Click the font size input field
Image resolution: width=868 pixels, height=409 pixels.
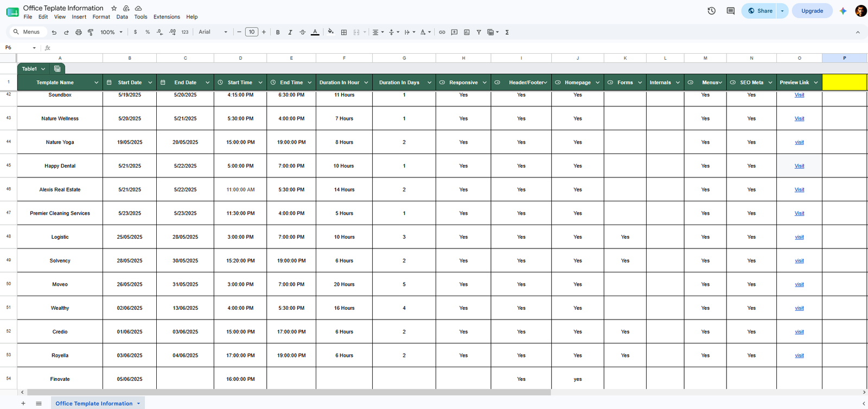click(x=252, y=32)
